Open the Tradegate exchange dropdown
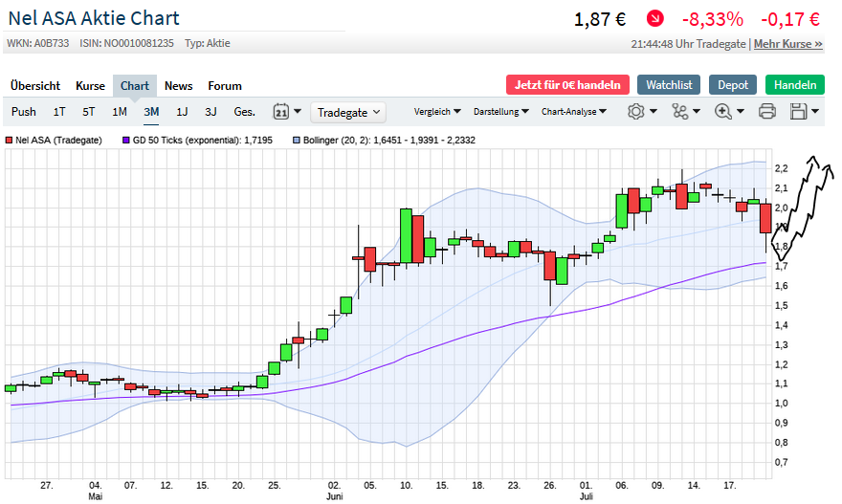This screenshot has height=504, width=842. click(x=349, y=112)
